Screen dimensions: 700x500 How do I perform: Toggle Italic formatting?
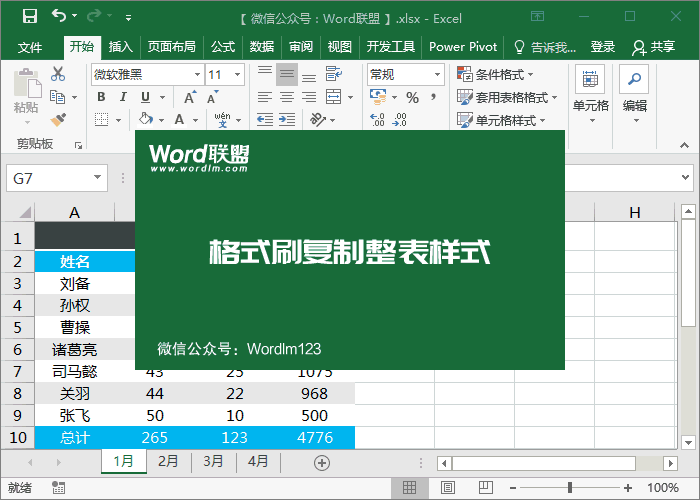tap(124, 97)
